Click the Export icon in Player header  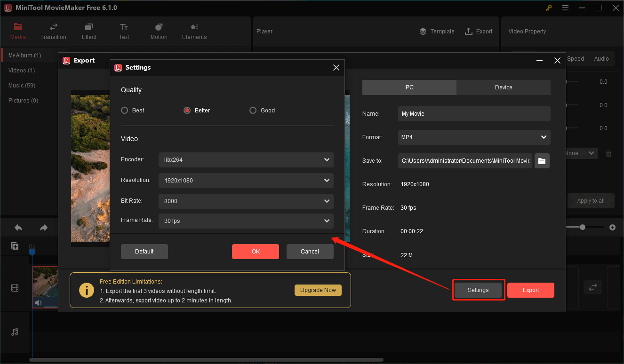(468, 32)
